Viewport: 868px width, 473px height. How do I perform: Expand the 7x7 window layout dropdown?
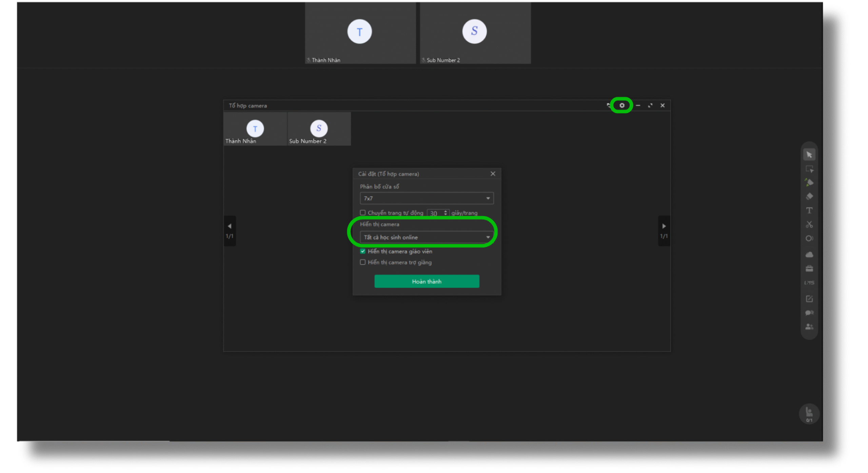[x=426, y=198]
